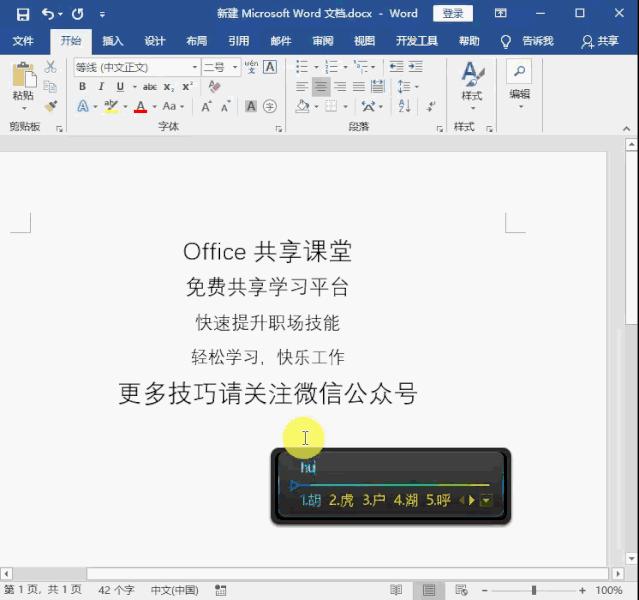Switch to the 插入 (Insert) tab

[112, 41]
